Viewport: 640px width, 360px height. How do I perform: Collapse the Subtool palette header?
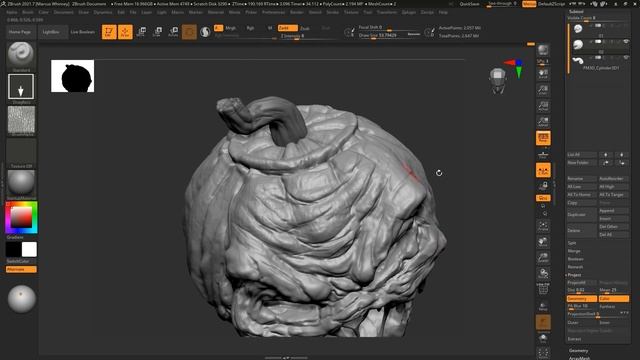point(576,11)
